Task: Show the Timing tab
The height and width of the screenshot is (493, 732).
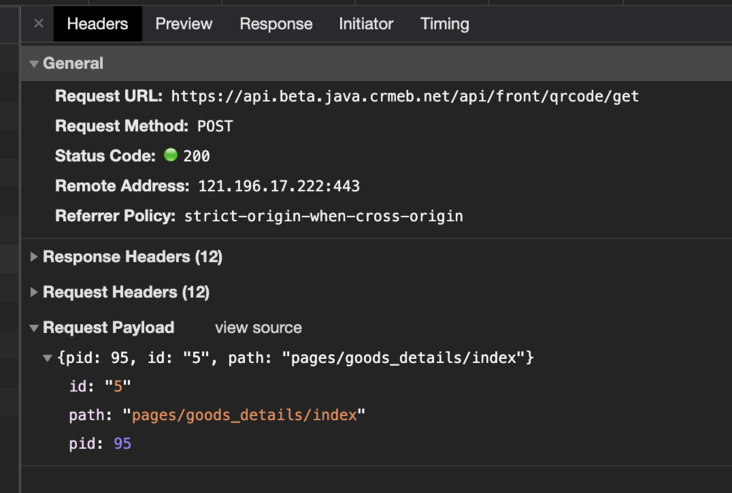Action: click(444, 23)
